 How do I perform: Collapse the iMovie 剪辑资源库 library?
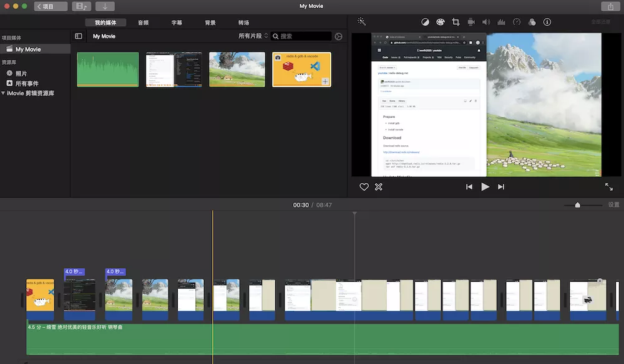tap(3, 93)
